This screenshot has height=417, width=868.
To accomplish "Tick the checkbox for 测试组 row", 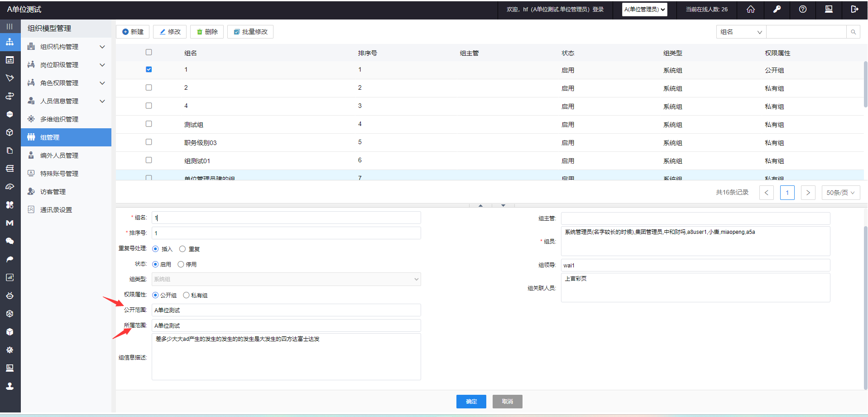I will click(x=149, y=124).
